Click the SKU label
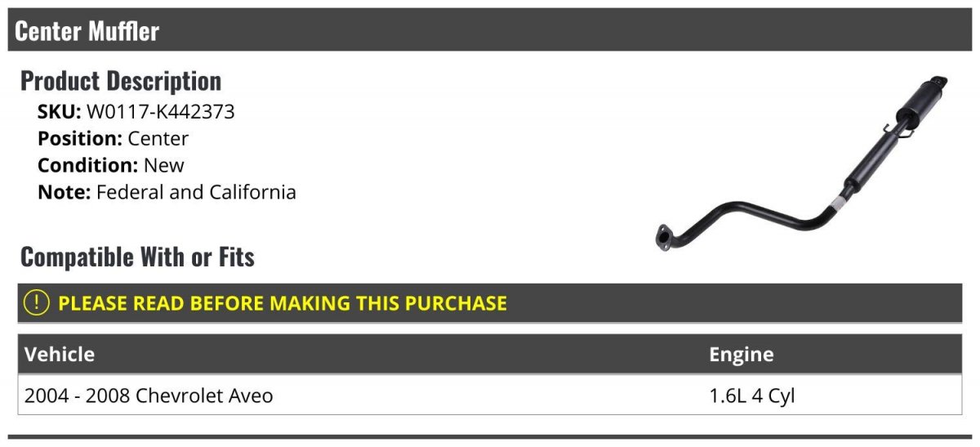 [59, 112]
